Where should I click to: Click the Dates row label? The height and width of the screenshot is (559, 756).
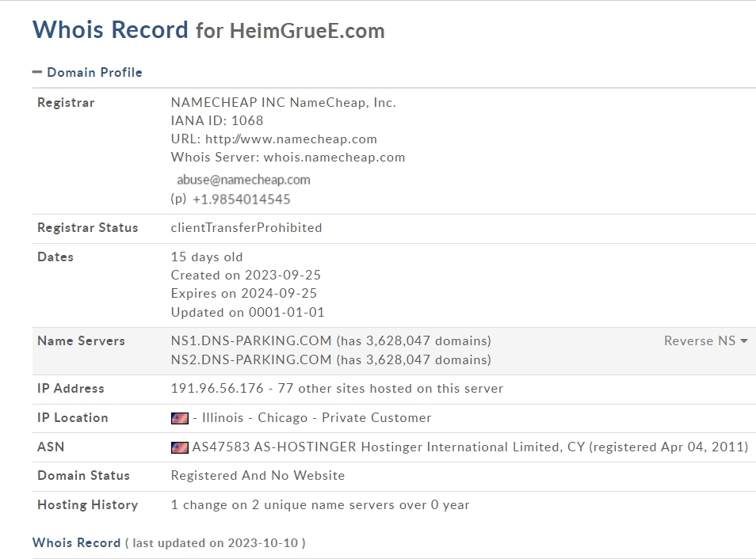tap(55, 257)
